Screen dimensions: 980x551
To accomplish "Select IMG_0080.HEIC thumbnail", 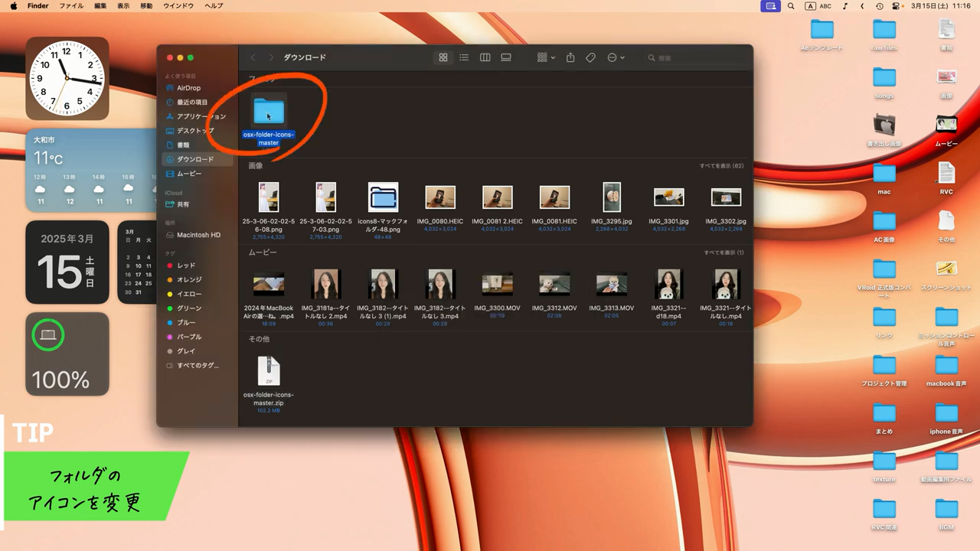I will (440, 197).
